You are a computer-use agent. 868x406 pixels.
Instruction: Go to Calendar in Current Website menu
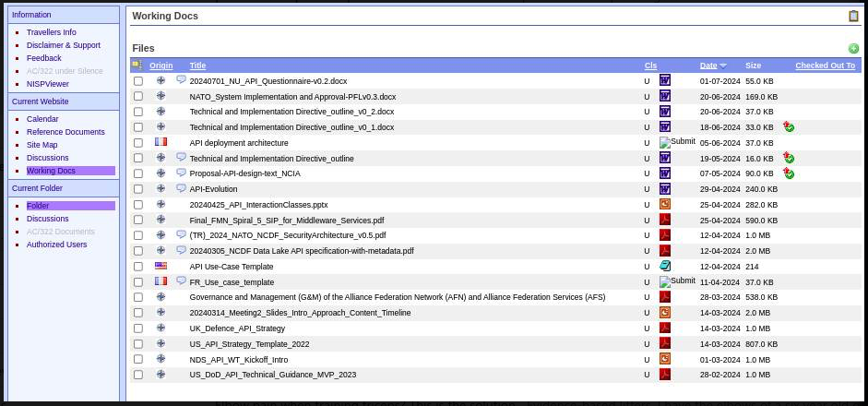pos(42,119)
